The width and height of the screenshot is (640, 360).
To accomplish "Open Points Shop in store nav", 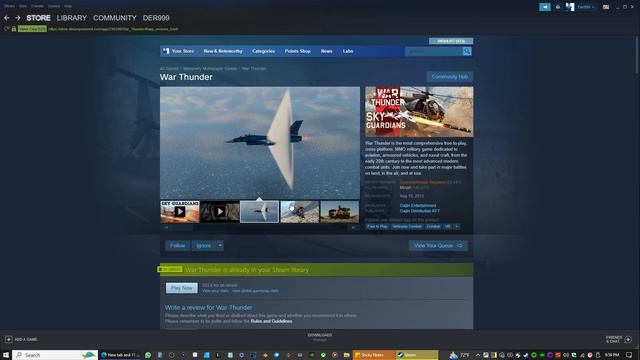I will [298, 51].
